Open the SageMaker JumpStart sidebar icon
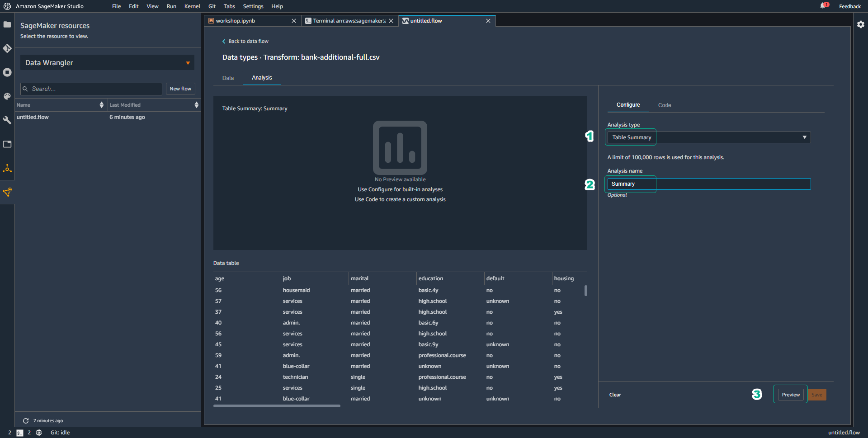Image resolution: width=868 pixels, height=438 pixels. click(x=7, y=169)
